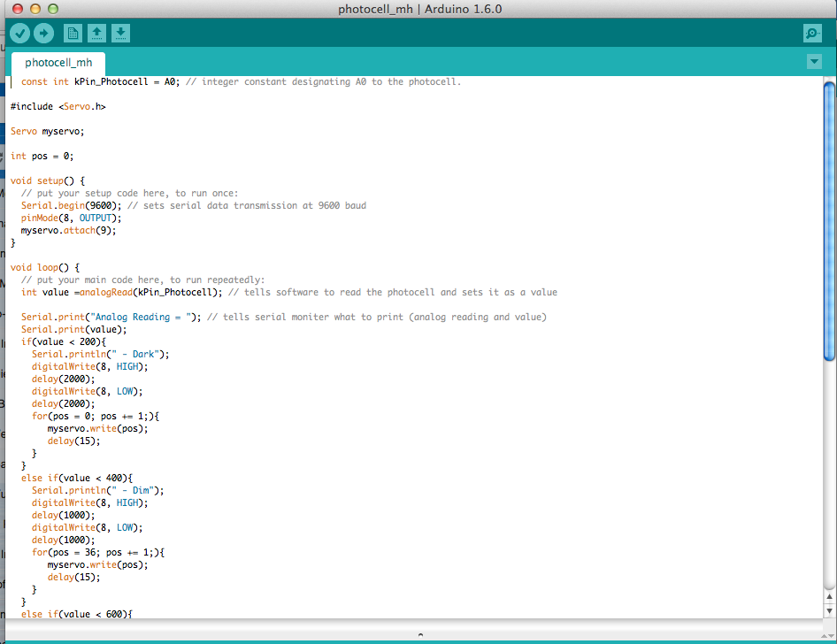
Task: Select the photocell_mh sketch tab
Action: [x=58, y=63]
